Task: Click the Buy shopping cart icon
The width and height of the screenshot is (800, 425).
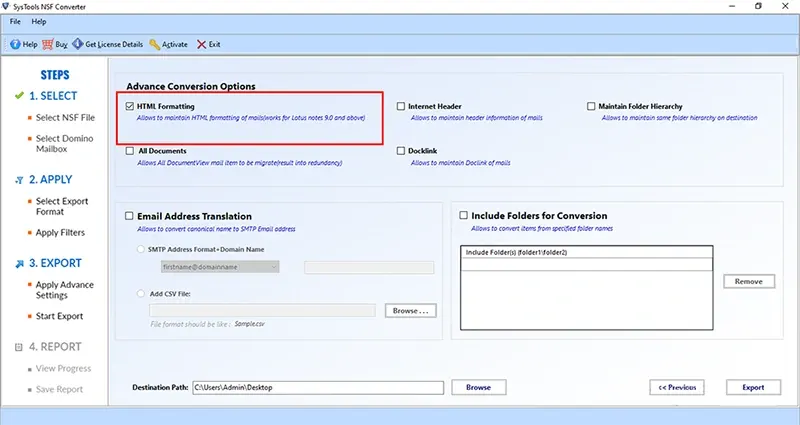Action: 47,44
